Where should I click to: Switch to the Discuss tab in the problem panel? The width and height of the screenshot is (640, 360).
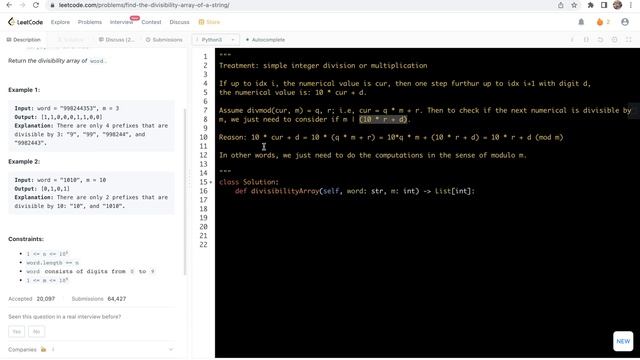[116, 40]
